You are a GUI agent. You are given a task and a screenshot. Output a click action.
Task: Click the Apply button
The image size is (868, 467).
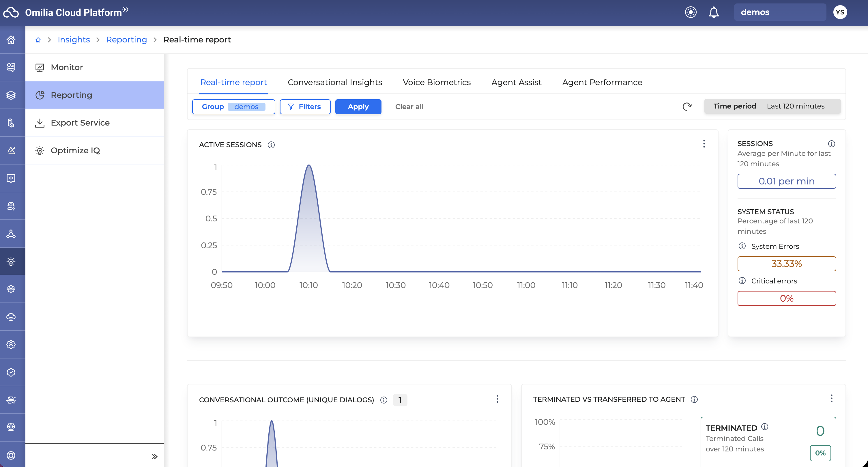click(358, 107)
